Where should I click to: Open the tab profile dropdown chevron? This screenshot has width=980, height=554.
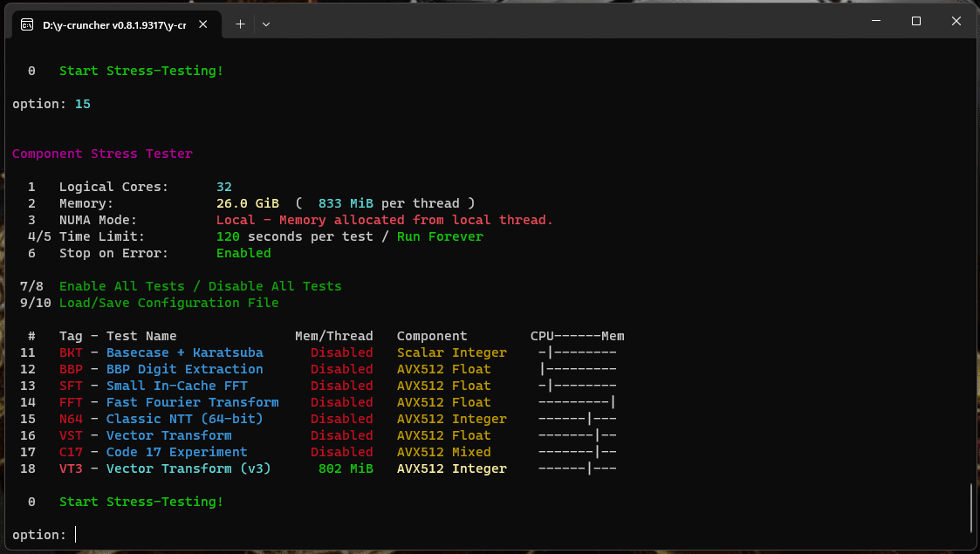pyautogui.click(x=266, y=24)
